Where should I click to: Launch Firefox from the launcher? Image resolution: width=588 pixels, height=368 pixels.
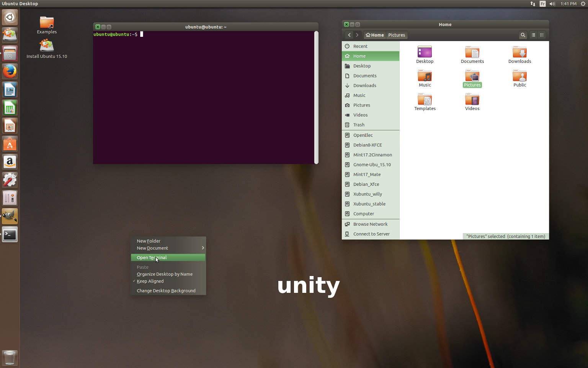tap(10, 71)
